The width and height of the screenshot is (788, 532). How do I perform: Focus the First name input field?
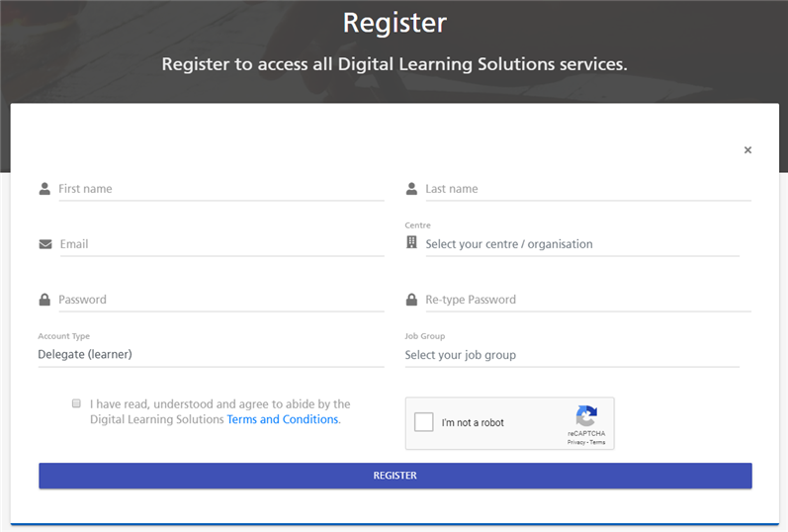pyautogui.click(x=221, y=189)
